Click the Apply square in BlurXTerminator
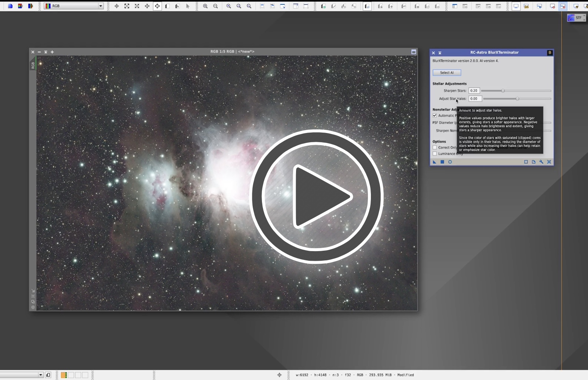This screenshot has height=380, width=588. pos(442,162)
